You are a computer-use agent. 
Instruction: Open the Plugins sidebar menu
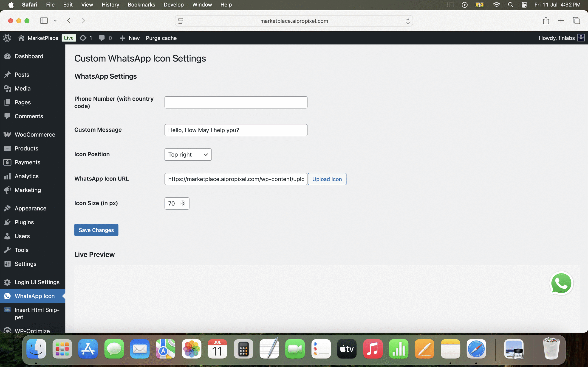(24, 222)
